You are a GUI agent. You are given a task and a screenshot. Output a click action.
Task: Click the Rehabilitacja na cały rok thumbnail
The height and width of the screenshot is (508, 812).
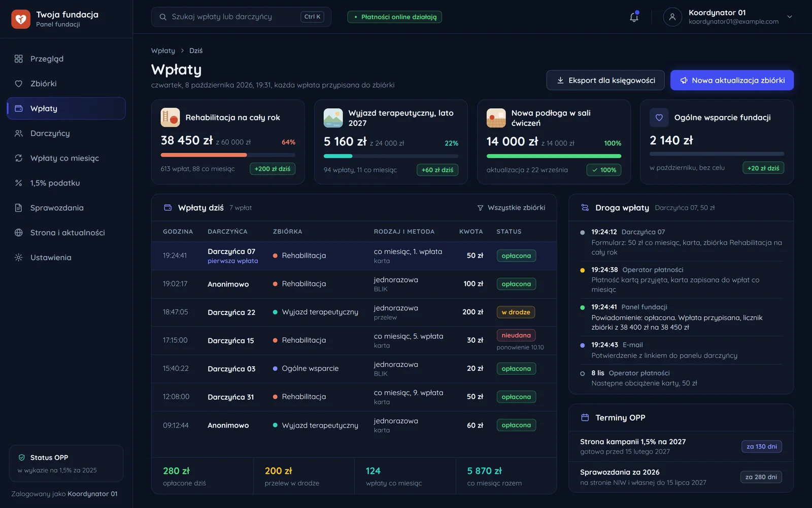pos(170,117)
